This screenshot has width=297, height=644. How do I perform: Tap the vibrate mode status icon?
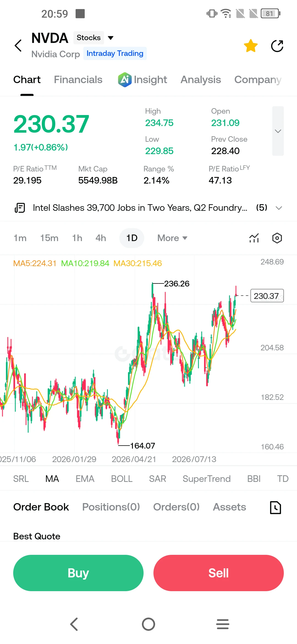click(x=212, y=13)
